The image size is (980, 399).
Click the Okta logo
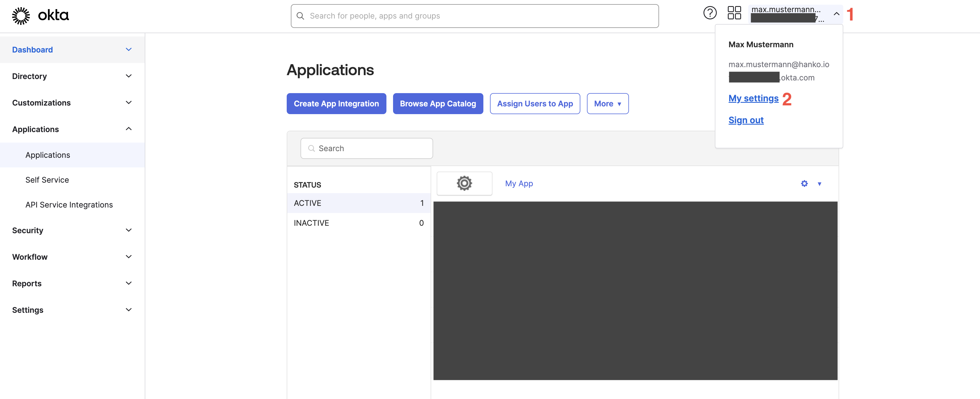pyautogui.click(x=40, y=15)
